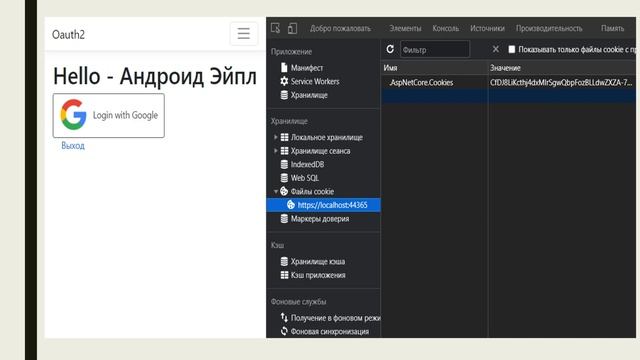Click the Google logo icon
This screenshot has width=640, height=360.
[73, 115]
